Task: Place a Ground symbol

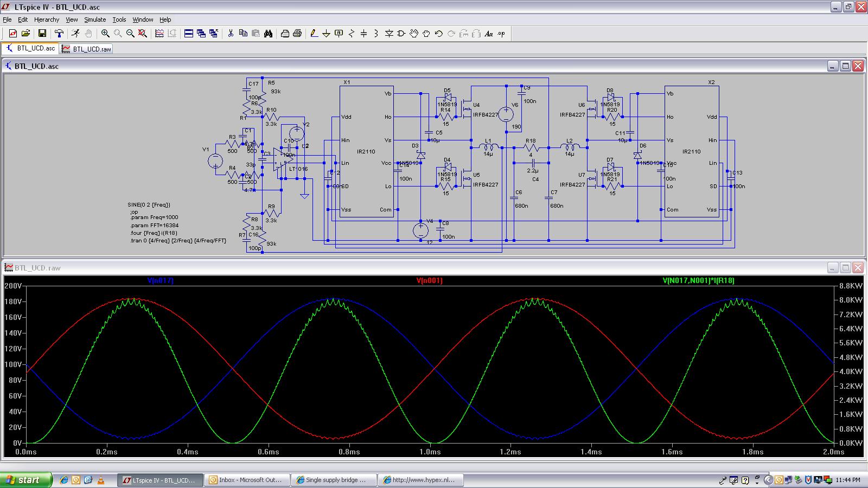Action: pyautogui.click(x=327, y=34)
